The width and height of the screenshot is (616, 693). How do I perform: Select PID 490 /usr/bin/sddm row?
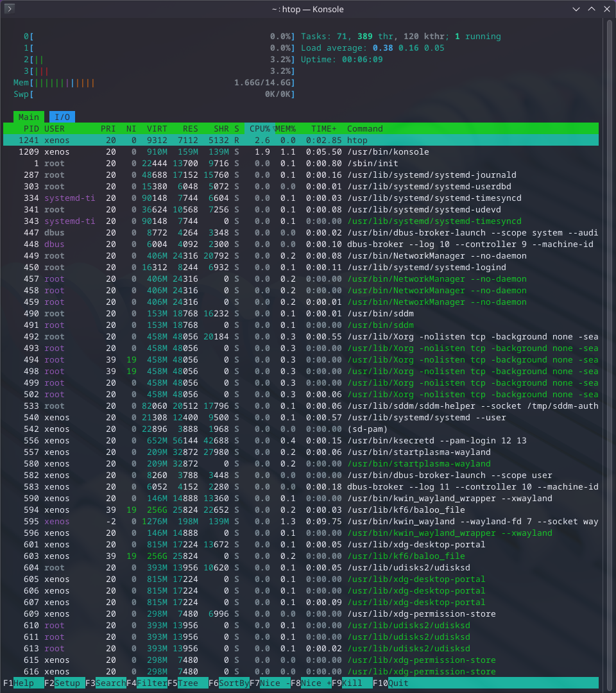click(x=301, y=313)
